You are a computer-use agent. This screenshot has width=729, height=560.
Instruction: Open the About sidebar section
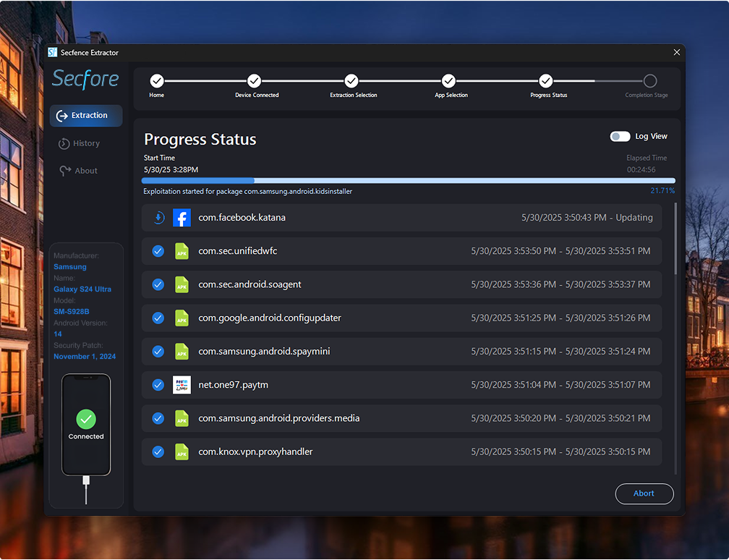(79, 171)
